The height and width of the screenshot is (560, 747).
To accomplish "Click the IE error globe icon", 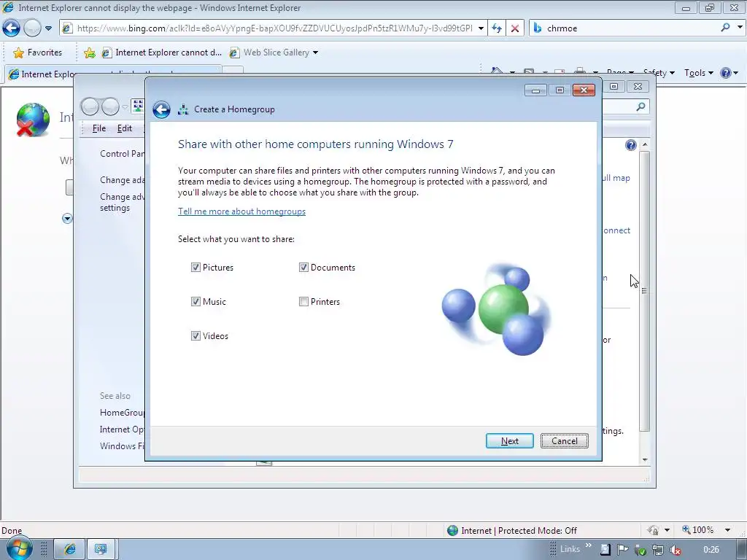I will click(32, 120).
